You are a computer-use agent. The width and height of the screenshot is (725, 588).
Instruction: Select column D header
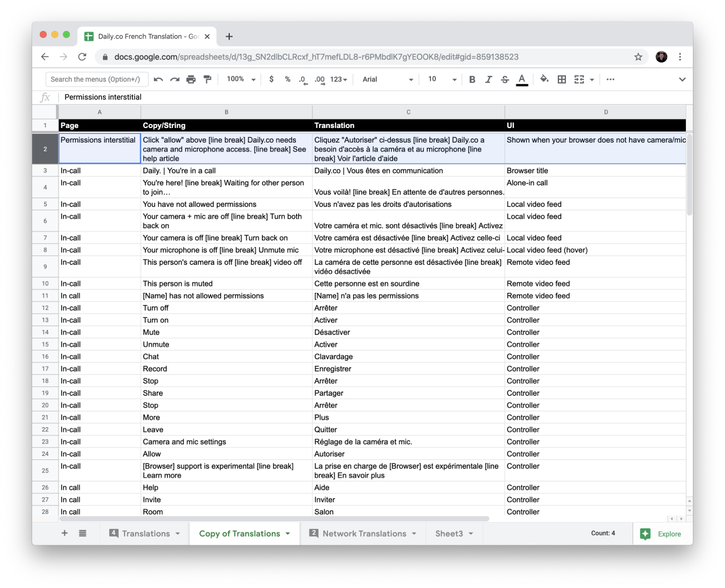(596, 112)
